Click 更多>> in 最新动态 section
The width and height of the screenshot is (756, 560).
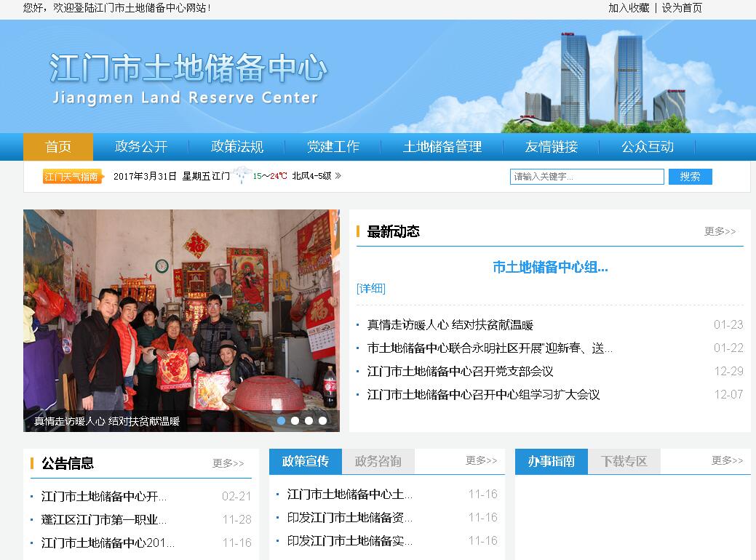720,231
